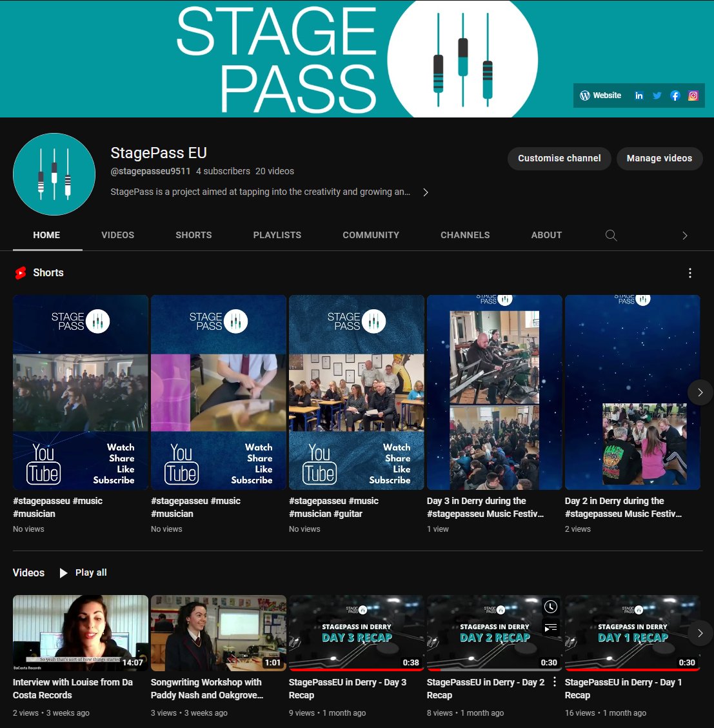Click the '20 videos' text
This screenshot has width=714, height=728.
pyautogui.click(x=275, y=171)
